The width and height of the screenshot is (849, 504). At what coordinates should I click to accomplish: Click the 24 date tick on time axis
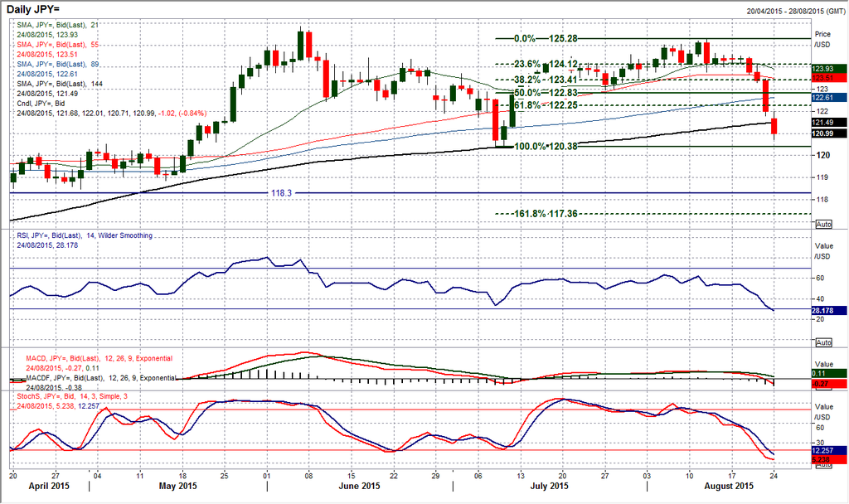point(774,476)
